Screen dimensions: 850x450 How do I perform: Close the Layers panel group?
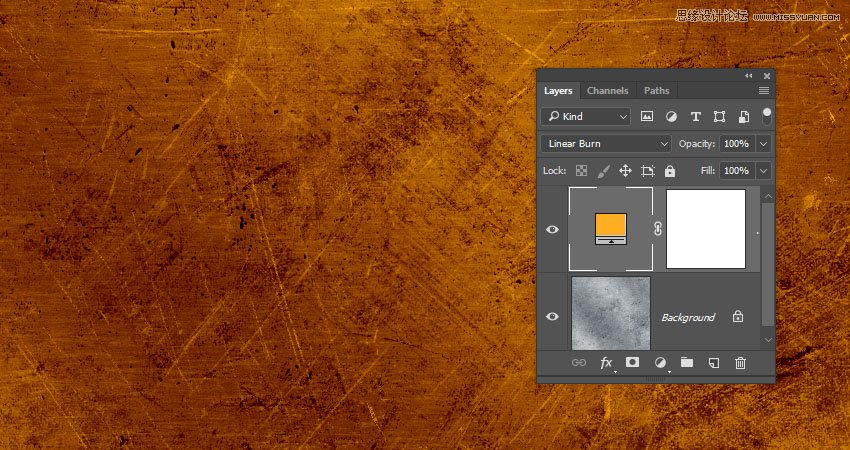[x=767, y=76]
